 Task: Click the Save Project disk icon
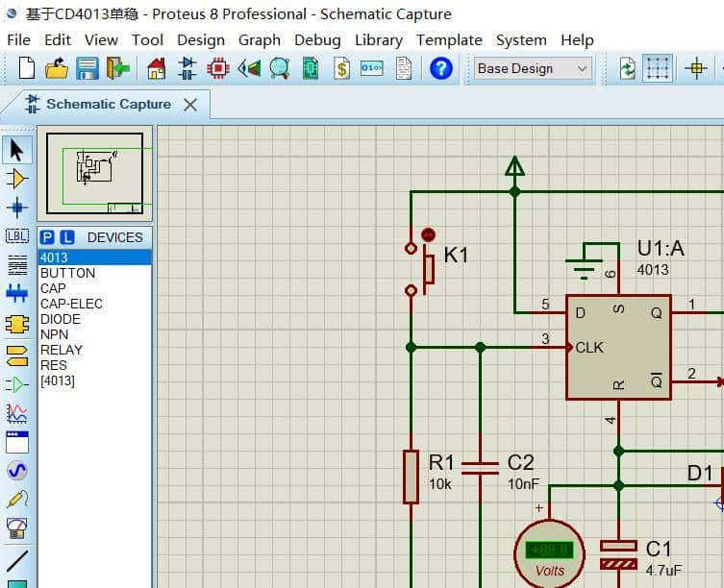click(87, 68)
